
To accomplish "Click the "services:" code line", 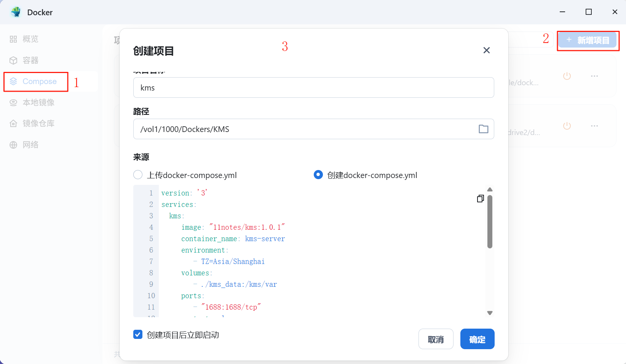I will point(179,204).
